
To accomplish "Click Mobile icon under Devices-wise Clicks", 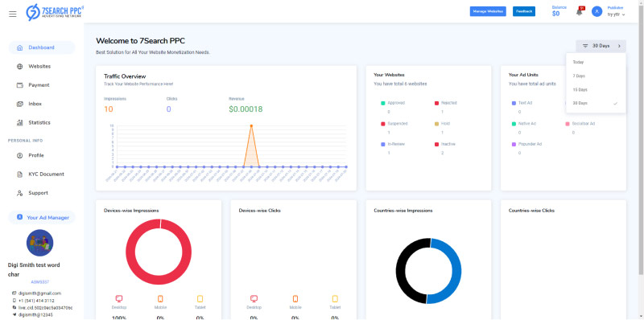I will coord(295,298).
